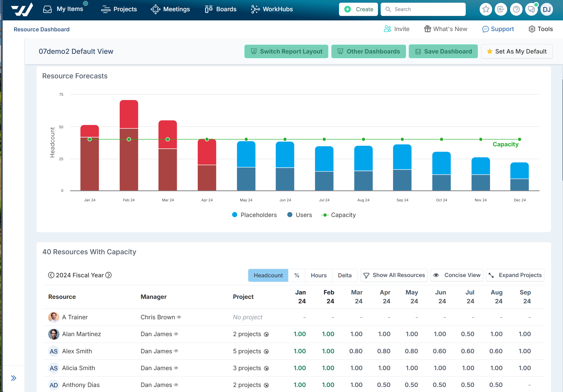Toggle Users series in chart legend
Image resolution: width=563 pixels, height=392 pixels.
300,215
